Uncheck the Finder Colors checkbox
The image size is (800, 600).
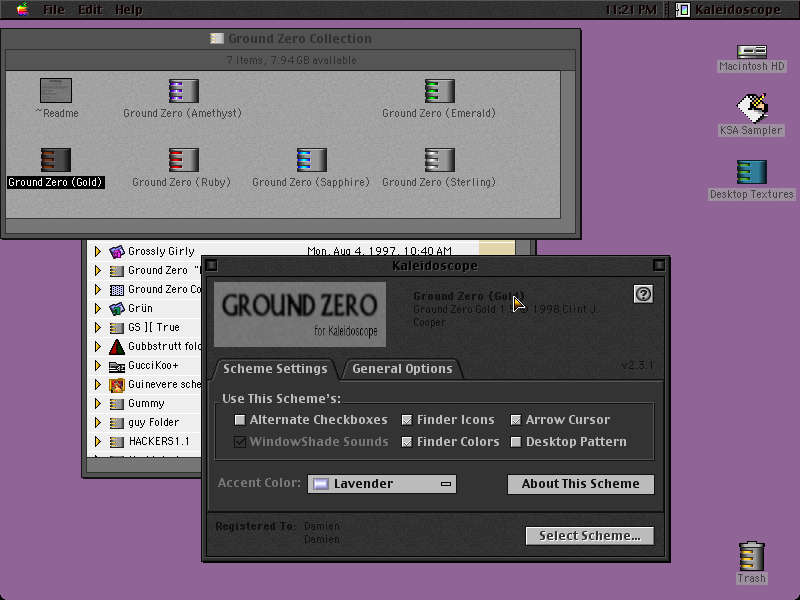(x=407, y=442)
